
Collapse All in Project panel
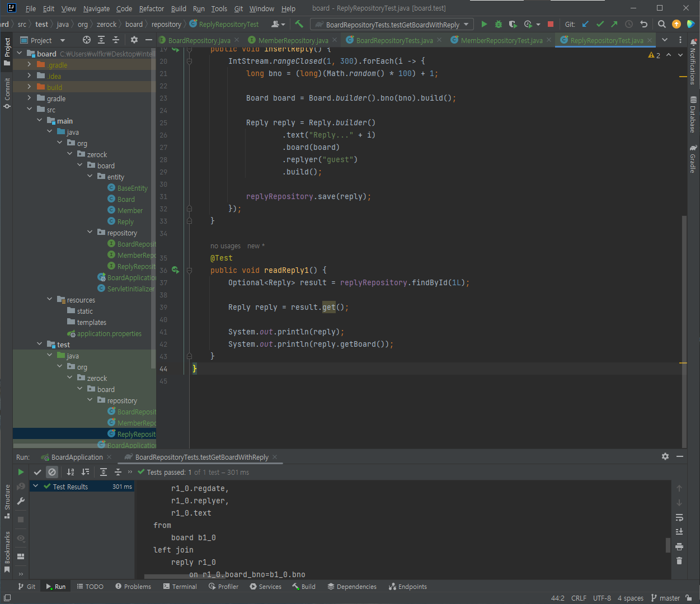pyautogui.click(x=116, y=40)
